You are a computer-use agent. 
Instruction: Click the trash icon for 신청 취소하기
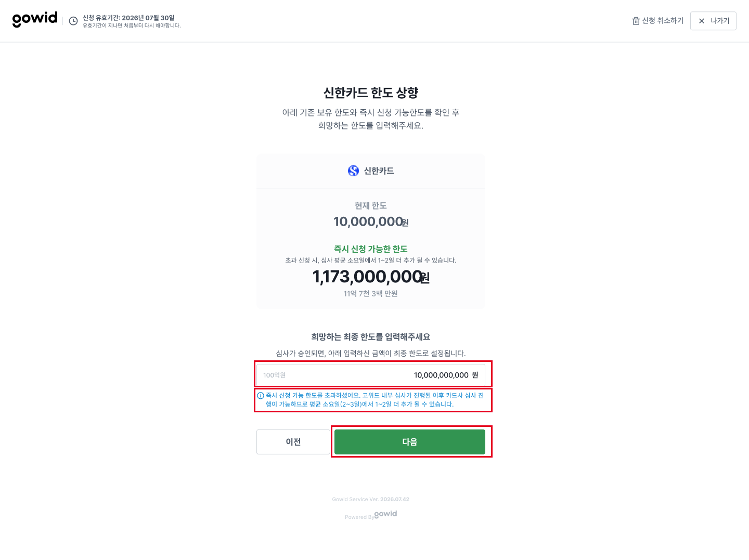pos(636,21)
